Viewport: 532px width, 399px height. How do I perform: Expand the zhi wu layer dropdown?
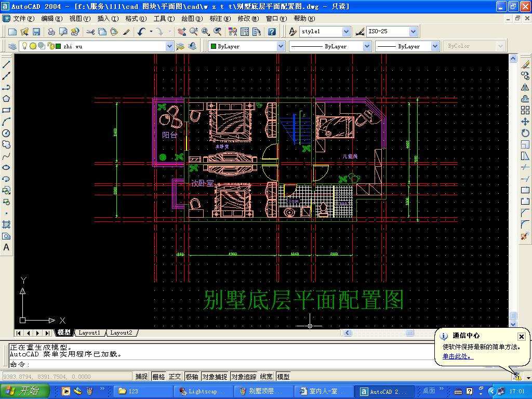click(x=169, y=46)
